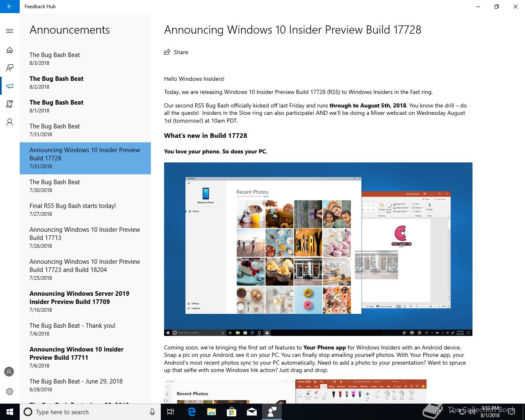Click the back arrow button
Screen dimensions: 525x420
click(10, 7)
